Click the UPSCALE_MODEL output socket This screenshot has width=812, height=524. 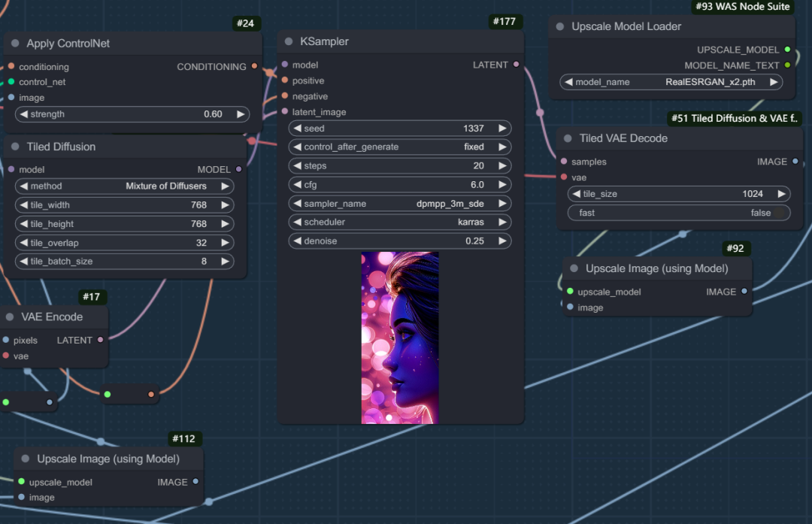(x=787, y=49)
